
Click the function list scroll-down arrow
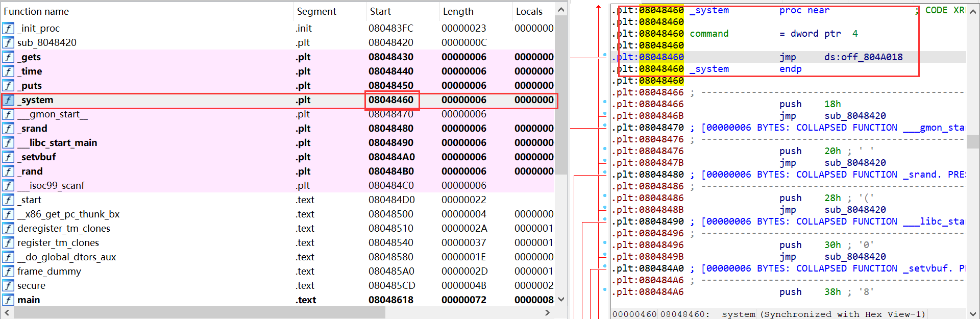(x=561, y=300)
